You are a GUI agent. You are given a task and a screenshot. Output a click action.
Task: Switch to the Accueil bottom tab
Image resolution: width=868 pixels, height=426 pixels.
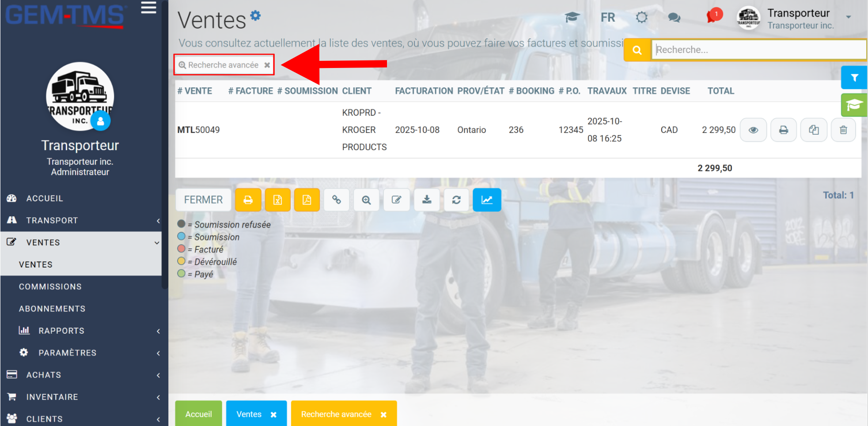[198, 414]
